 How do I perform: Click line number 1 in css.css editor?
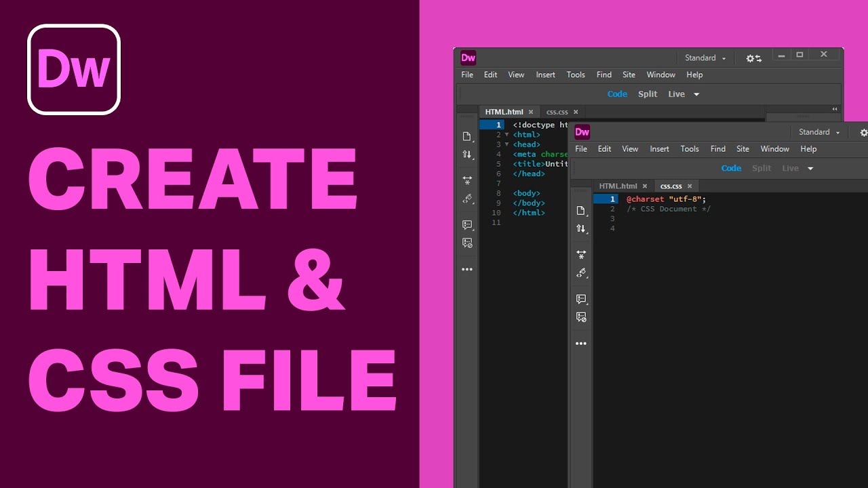(x=612, y=199)
